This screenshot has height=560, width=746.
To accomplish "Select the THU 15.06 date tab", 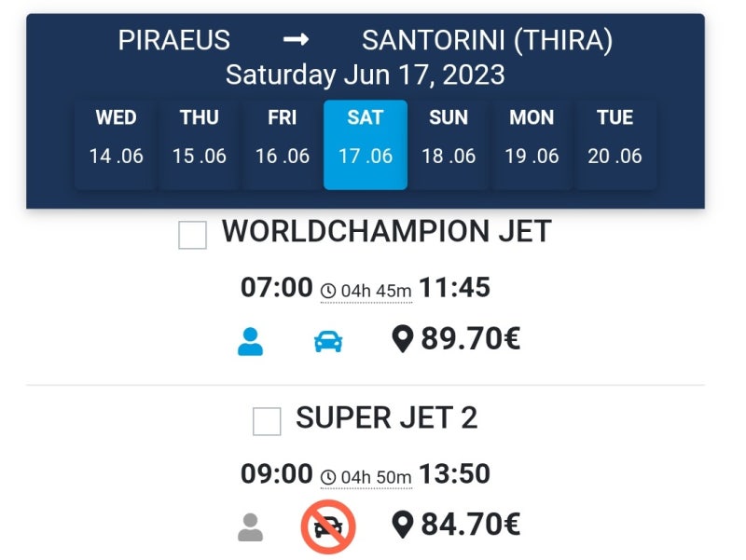I will 200,144.
